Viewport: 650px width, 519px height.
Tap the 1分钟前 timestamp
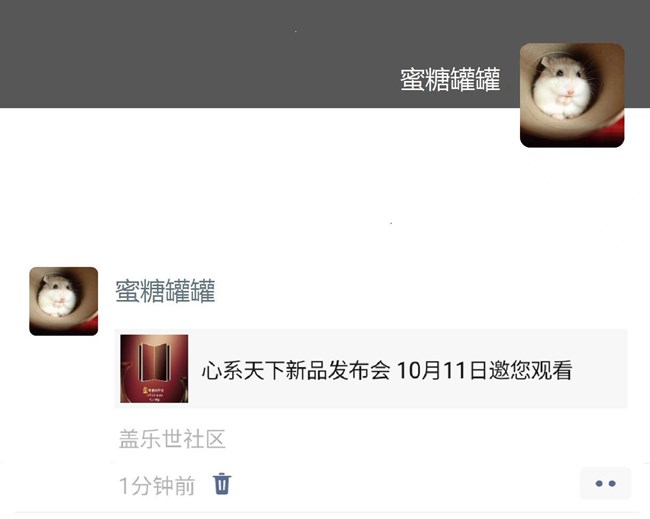coord(157,485)
